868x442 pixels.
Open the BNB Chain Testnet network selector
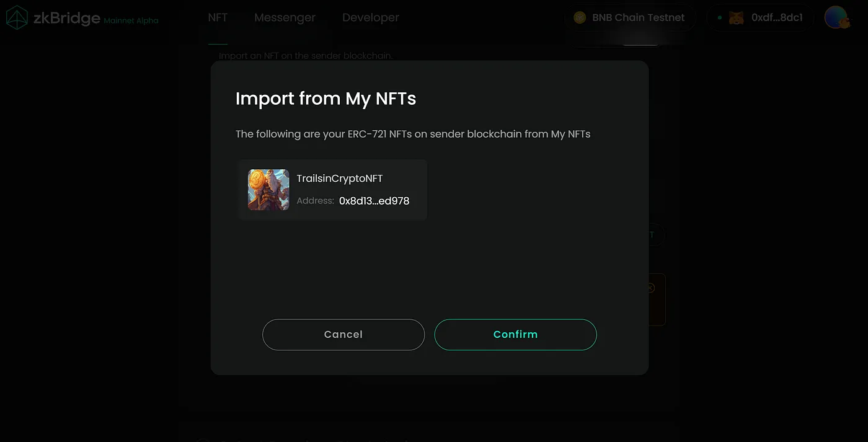click(631, 17)
